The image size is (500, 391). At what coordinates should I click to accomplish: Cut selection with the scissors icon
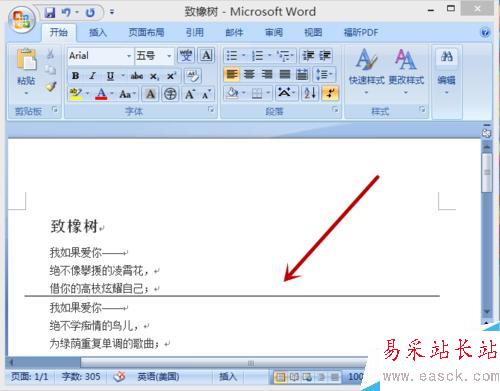50,54
